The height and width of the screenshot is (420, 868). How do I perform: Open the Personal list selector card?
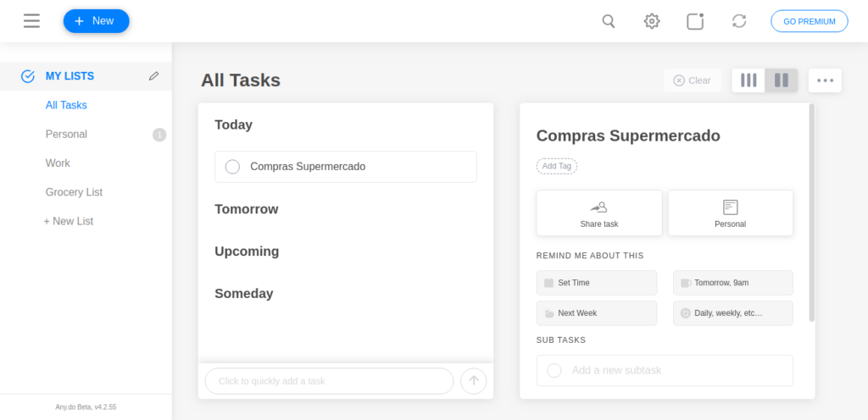[x=730, y=213]
